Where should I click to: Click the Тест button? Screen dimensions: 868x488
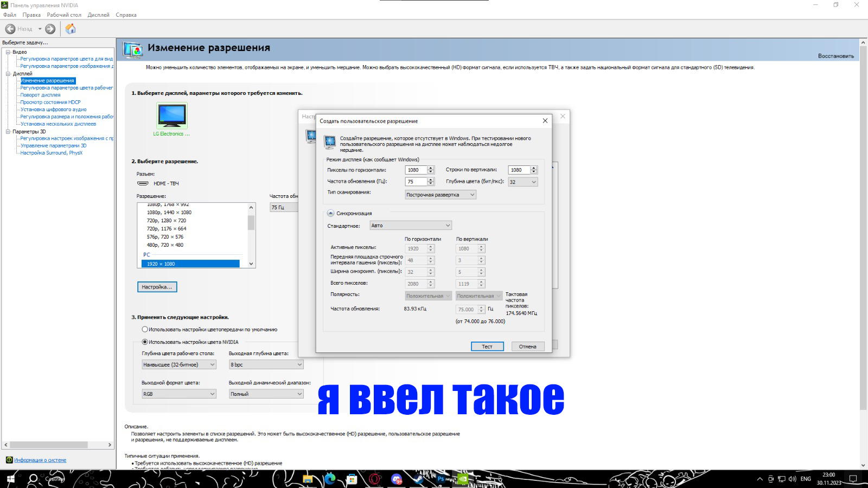pos(487,346)
